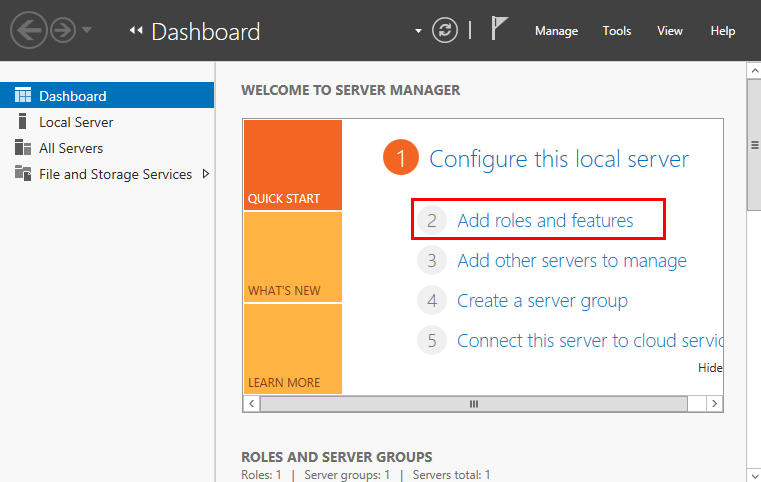Screen dimensions: 761x482
Task: Hide the welcome tile
Action: pyautogui.click(x=710, y=368)
